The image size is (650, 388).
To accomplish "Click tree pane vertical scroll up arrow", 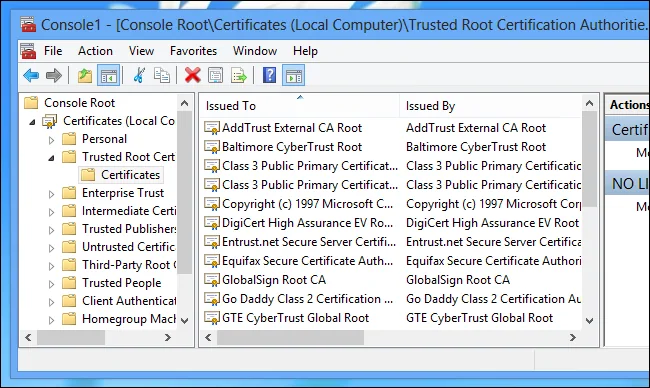I will pos(185,103).
